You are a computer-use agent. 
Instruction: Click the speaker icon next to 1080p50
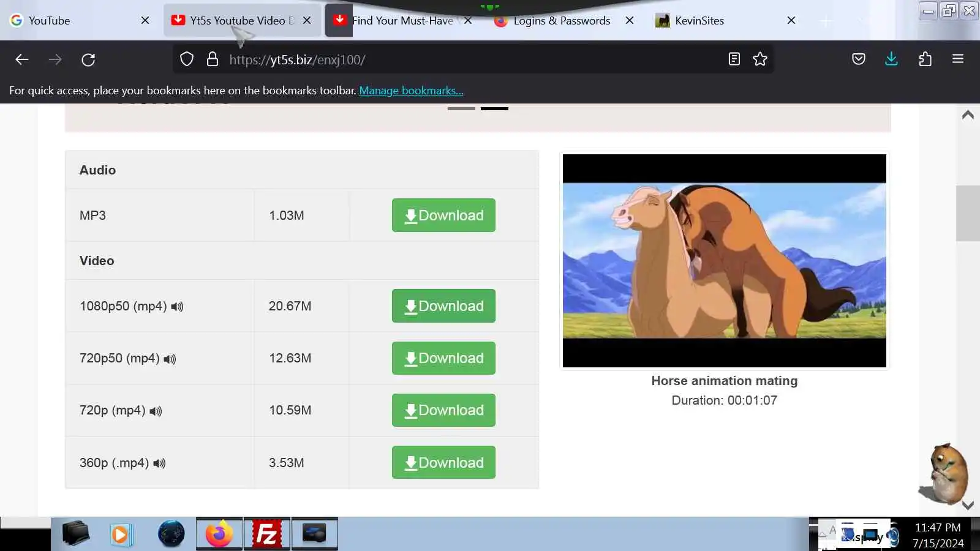coord(177,307)
